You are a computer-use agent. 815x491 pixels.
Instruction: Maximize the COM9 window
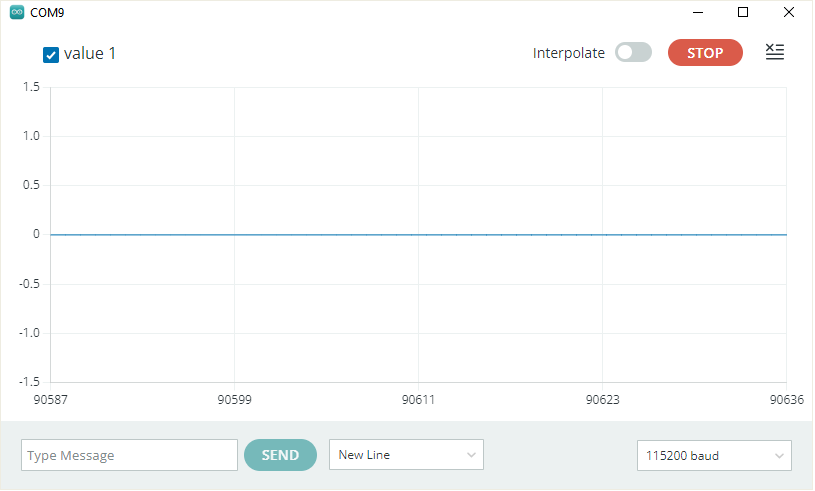click(743, 12)
